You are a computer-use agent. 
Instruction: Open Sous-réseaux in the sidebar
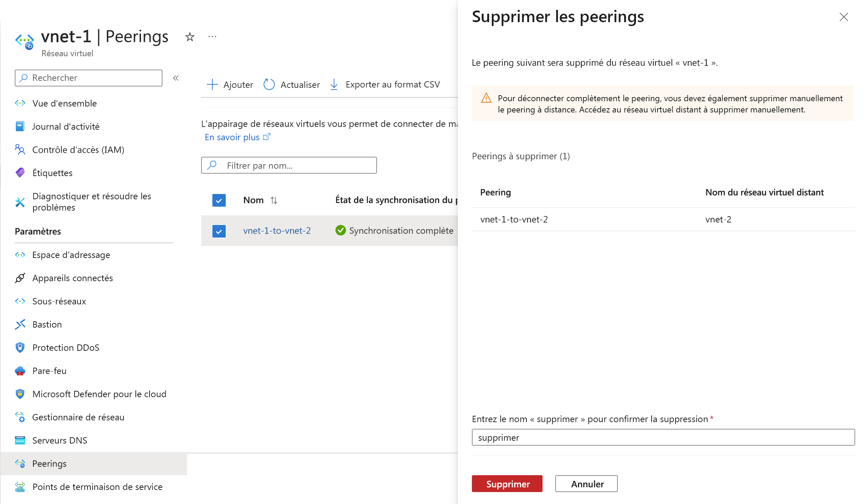[59, 301]
